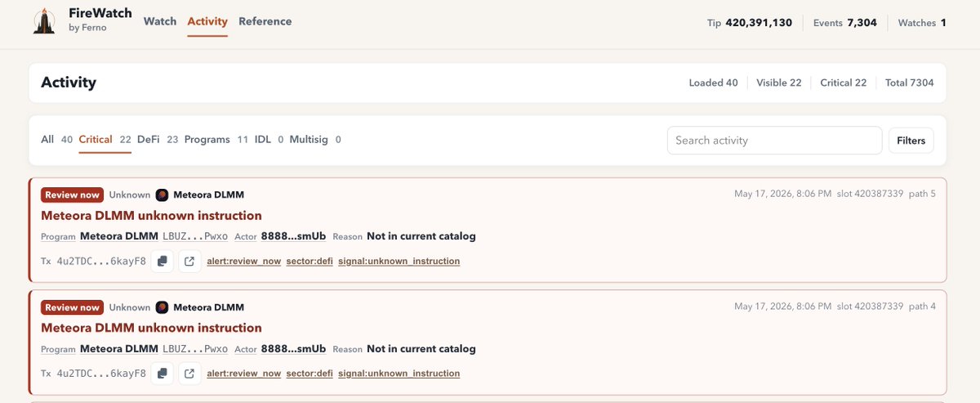
Task: Click actor 8888...smUb in the path 5 card
Action: click(293, 236)
